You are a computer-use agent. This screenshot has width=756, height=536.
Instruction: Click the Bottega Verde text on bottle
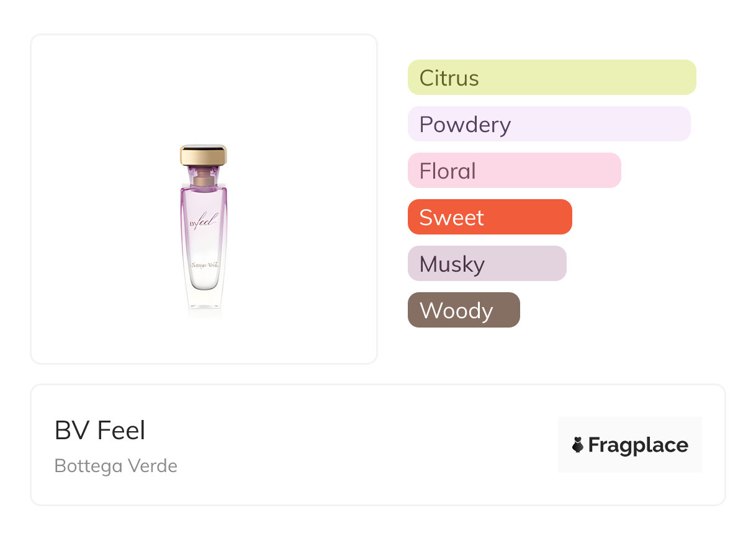204,266
